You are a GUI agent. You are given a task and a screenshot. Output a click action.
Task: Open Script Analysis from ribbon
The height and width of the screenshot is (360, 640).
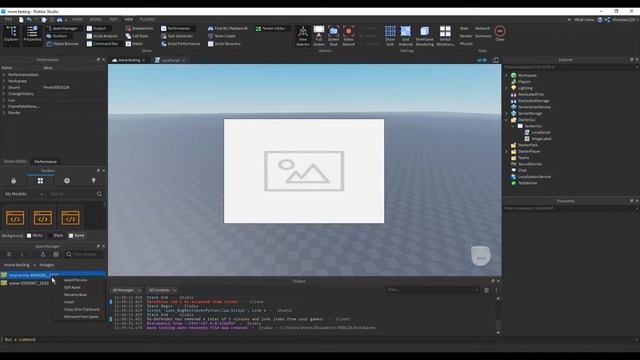tap(102, 36)
